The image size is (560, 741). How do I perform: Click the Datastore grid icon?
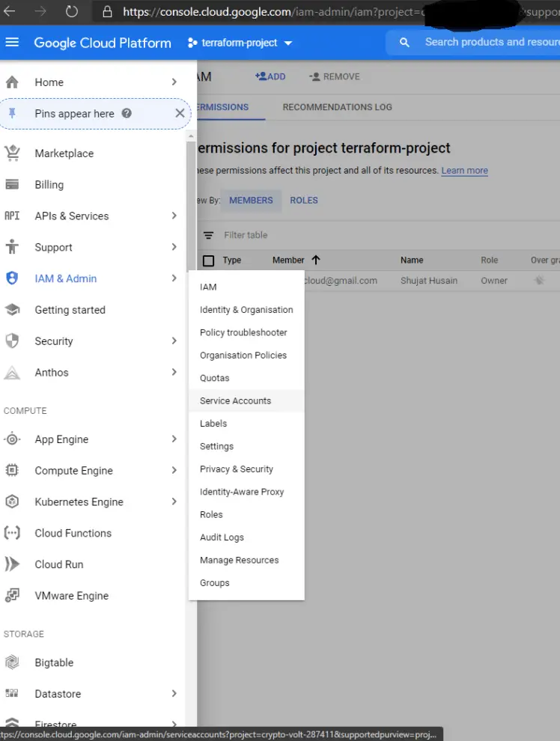click(x=12, y=693)
